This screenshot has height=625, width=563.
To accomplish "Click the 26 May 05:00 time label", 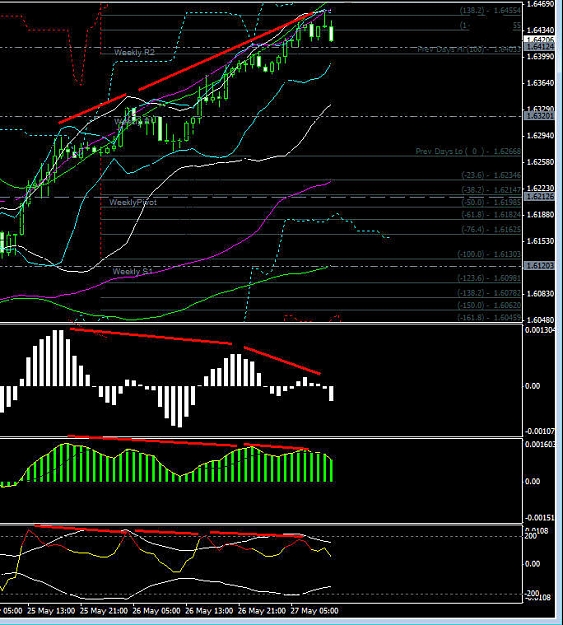I will pyautogui.click(x=156, y=611).
